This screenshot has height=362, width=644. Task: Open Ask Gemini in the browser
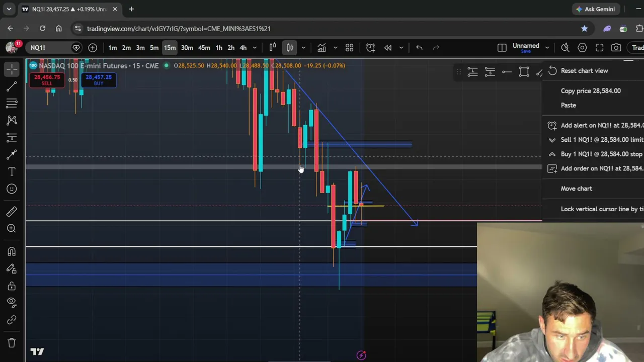click(x=595, y=9)
